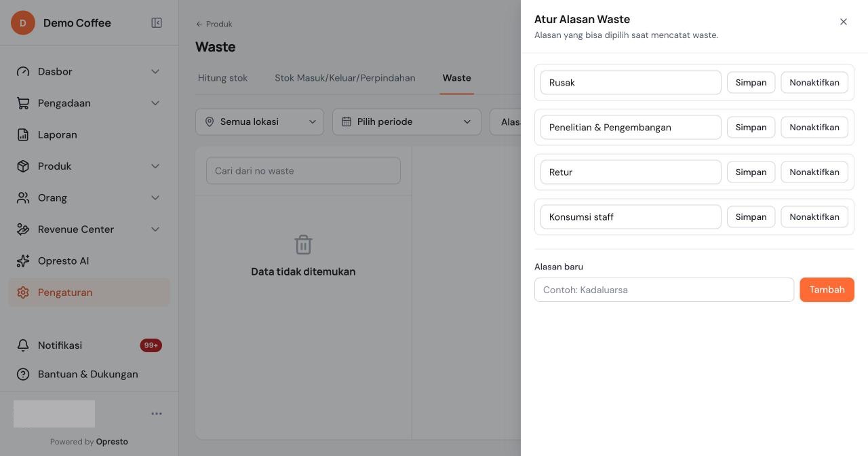Save the Retur reason
Image resolution: width=868 pixels, height=456 pixels.
click(x=751, y=172)
